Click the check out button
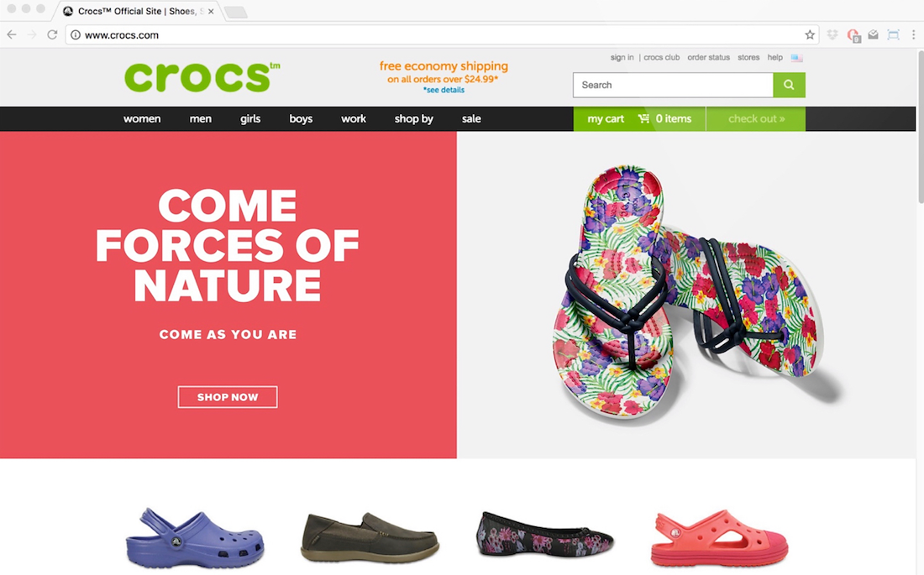The height and width of the screenshot is (575, 924). pos(756,119)
